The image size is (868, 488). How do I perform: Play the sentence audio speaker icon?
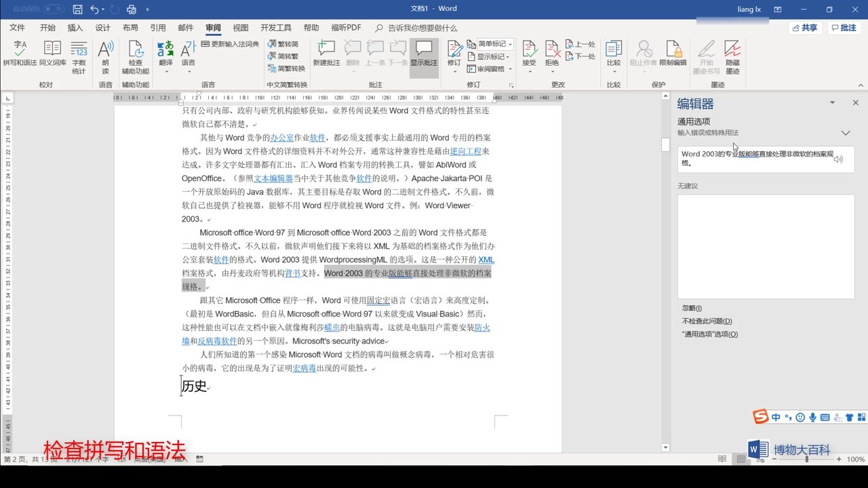click(839, 159)
